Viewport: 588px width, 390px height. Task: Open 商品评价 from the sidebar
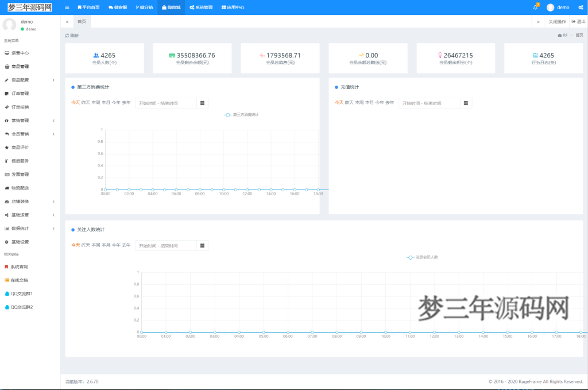point(24,147)
